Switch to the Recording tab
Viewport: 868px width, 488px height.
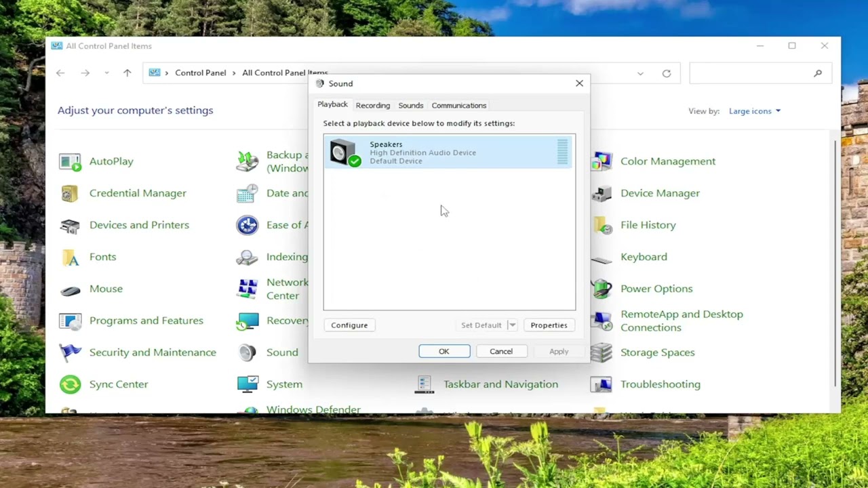373,106
